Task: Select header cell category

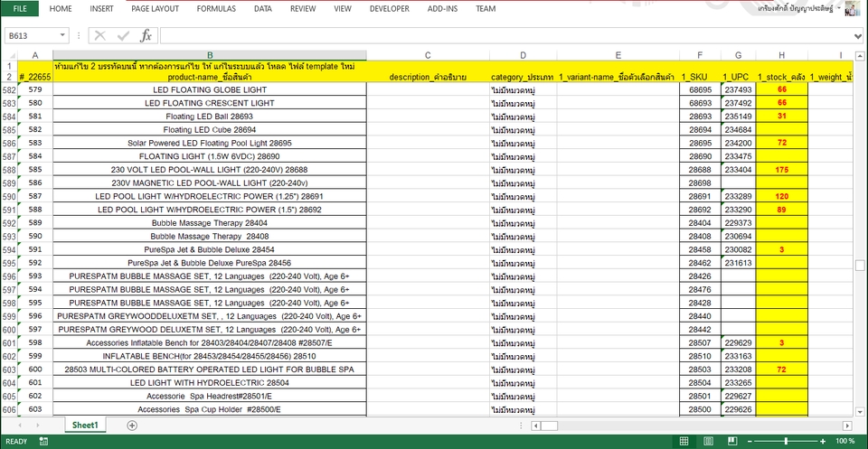Action: tap(524, 77)
